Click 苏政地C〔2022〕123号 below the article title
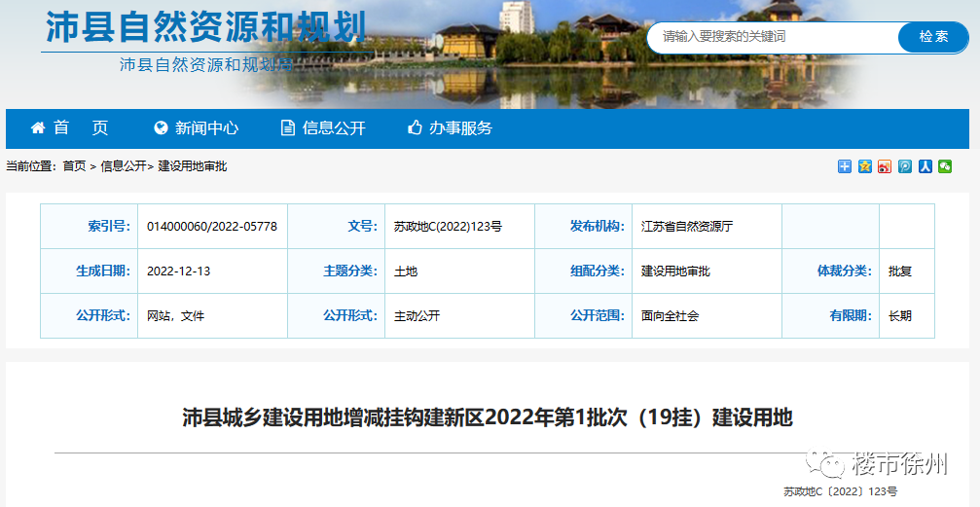980x507 pixels. pos(840,491)
